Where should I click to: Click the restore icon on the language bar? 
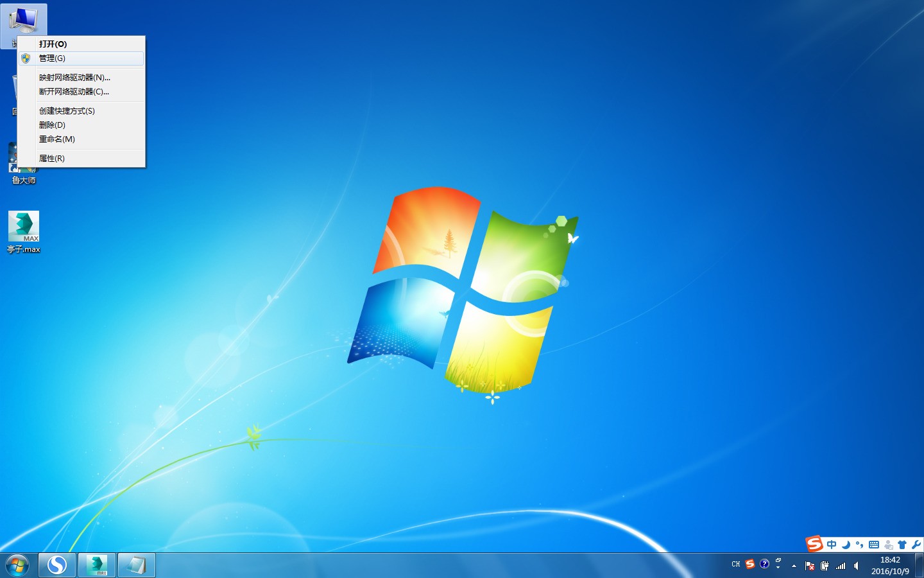[778, 561]
